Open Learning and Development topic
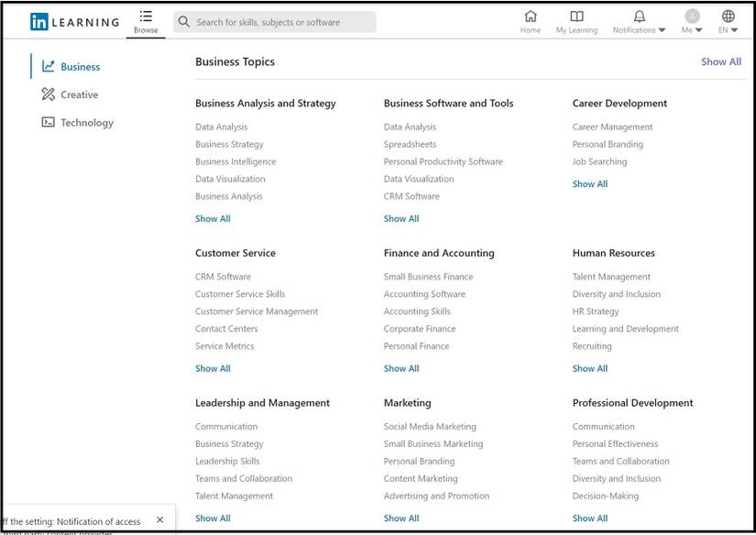Viewport: 756px width, 535px height. tap(625, 329)
